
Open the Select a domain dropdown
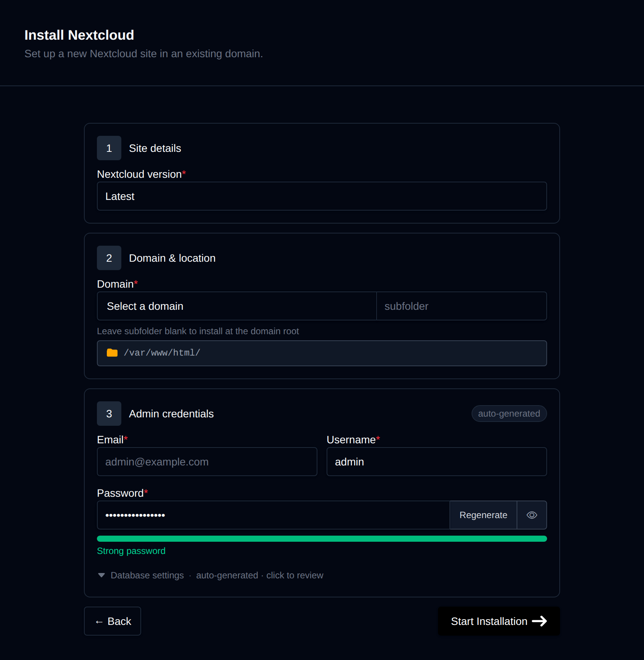click(237, 306)
